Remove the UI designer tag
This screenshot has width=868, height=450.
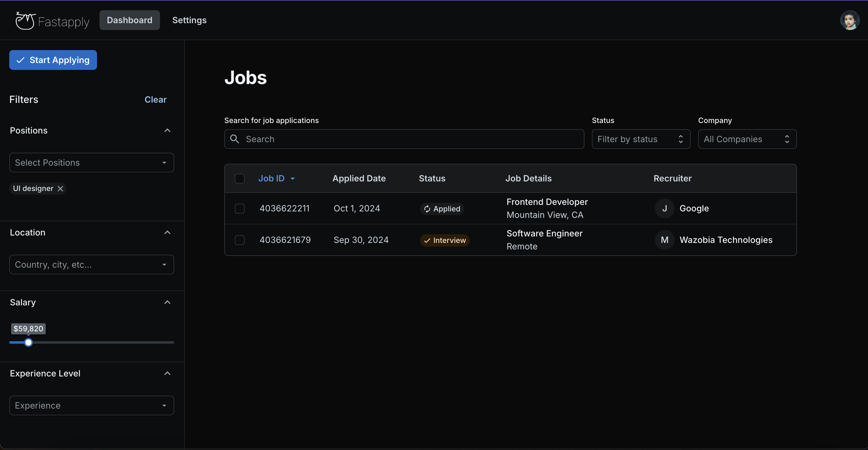coord(60,189)
